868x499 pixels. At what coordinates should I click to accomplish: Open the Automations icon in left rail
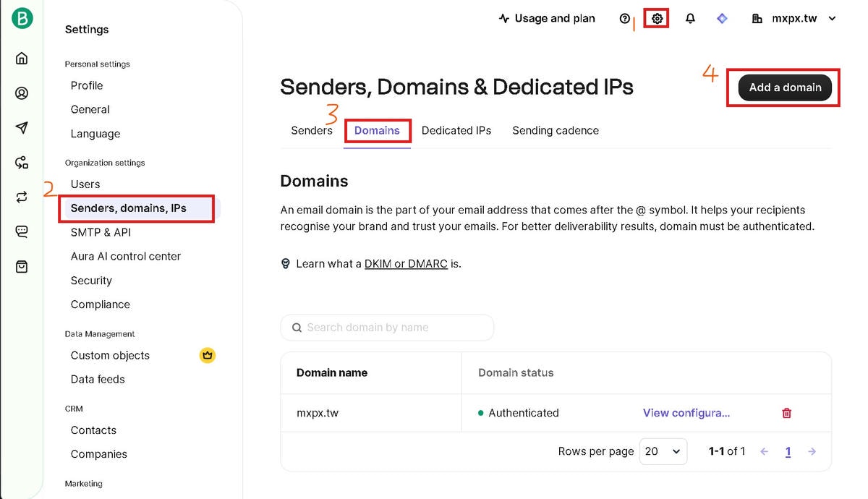[x=22, y=163]
